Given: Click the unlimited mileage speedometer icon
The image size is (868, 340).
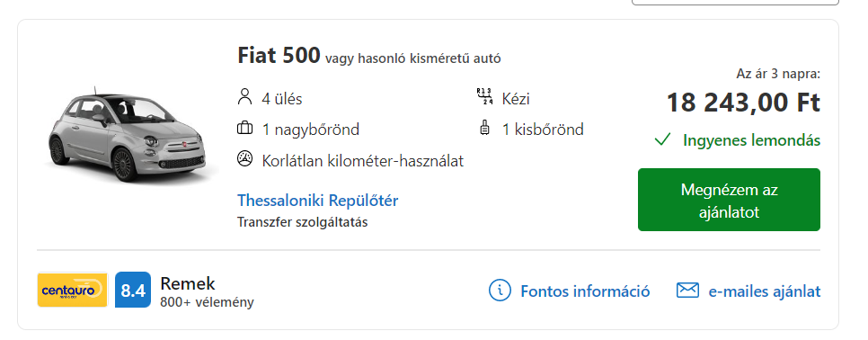Looking at the screenshot, I should pyautogui.click(x=244, y=159).
